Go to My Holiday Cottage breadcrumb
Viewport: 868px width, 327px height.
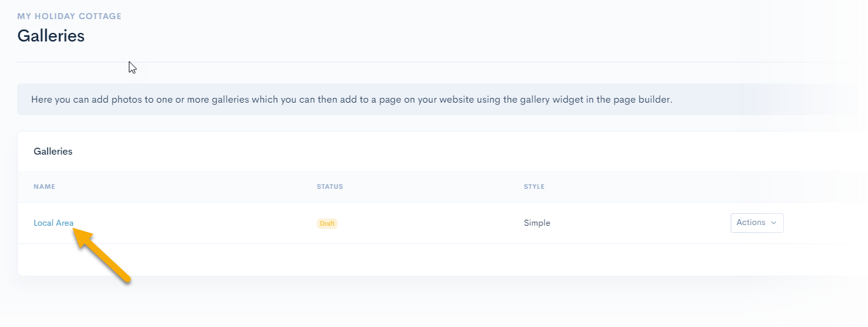pyautogui.click(x=69, y=16)
